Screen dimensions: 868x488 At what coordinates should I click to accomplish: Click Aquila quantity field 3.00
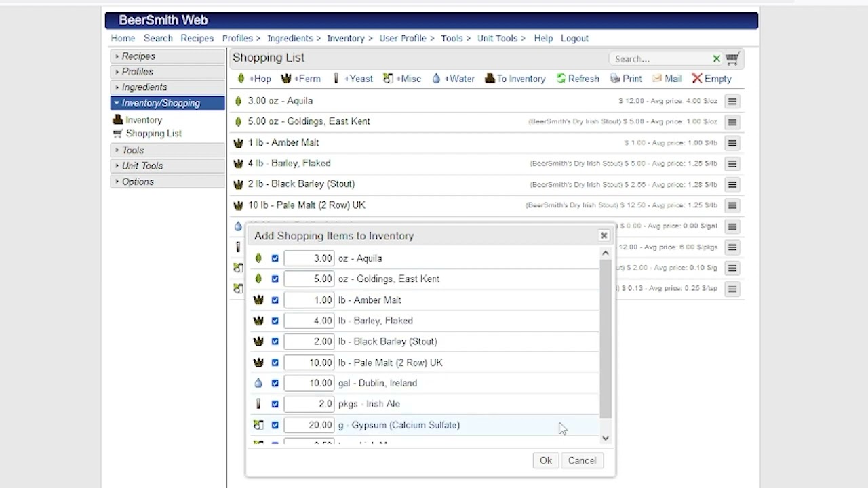(x=309, y=258)
